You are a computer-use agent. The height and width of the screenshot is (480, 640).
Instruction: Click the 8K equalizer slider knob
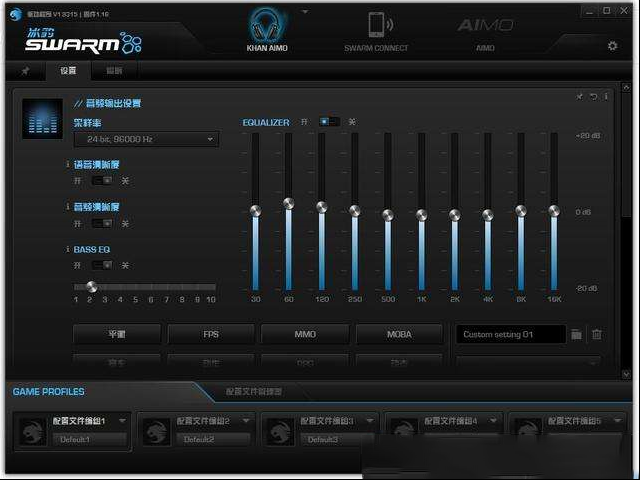coord(521,211)
